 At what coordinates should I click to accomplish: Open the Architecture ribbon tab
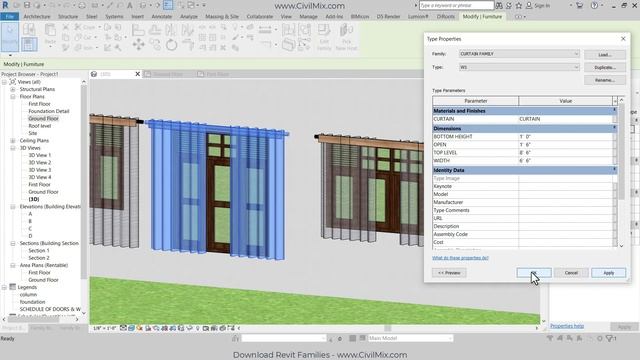click(x=37, y=17)
